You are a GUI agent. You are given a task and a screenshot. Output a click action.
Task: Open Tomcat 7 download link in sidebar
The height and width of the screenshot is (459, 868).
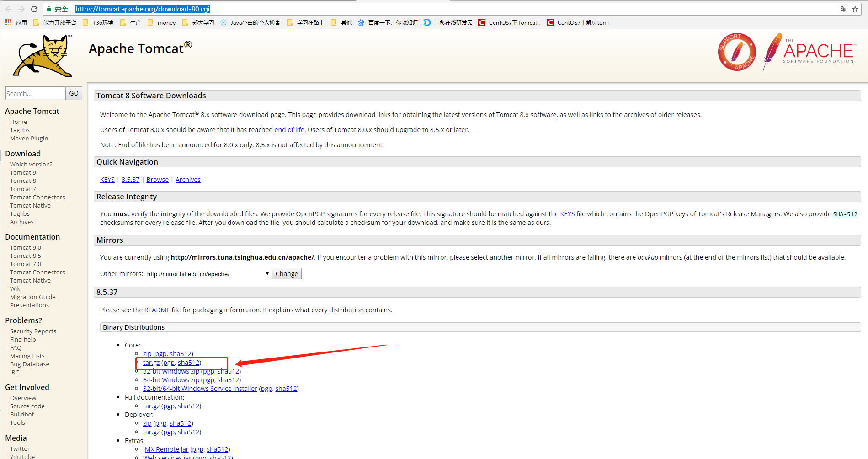pos(23,189)
